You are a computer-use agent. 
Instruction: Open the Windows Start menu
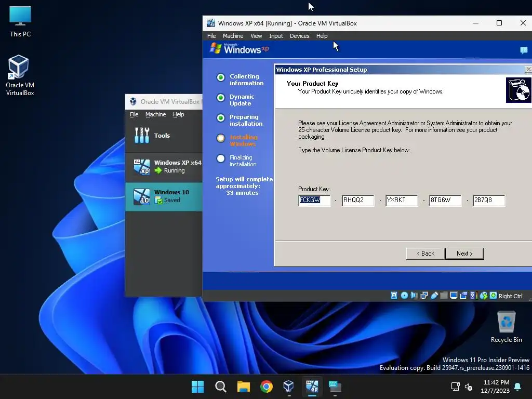197,387
